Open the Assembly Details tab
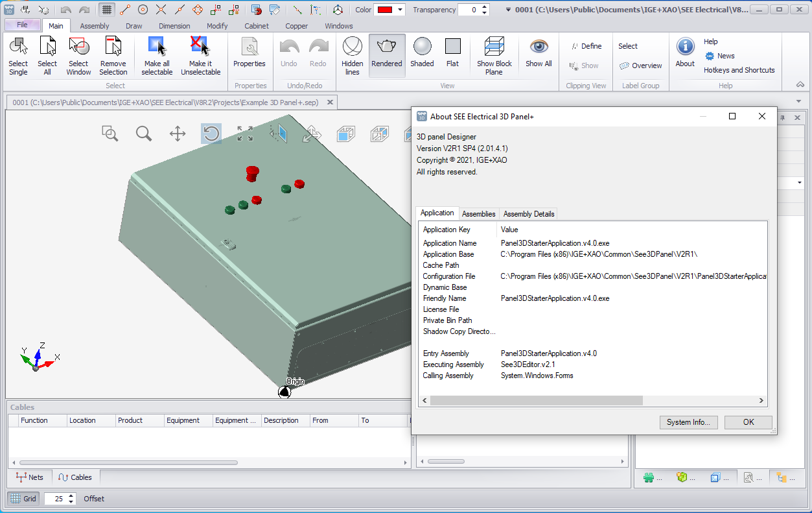The height and width of the screenshot is (513, 812). coord(529,214)
